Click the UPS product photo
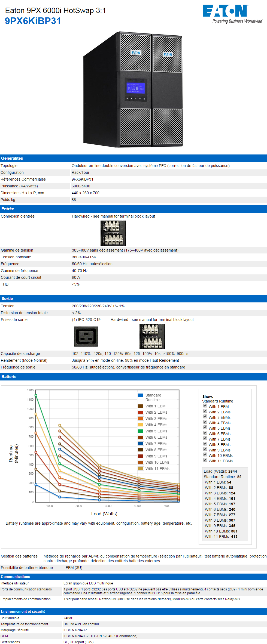This screenshot has width=267, height=644. (133, 90)
